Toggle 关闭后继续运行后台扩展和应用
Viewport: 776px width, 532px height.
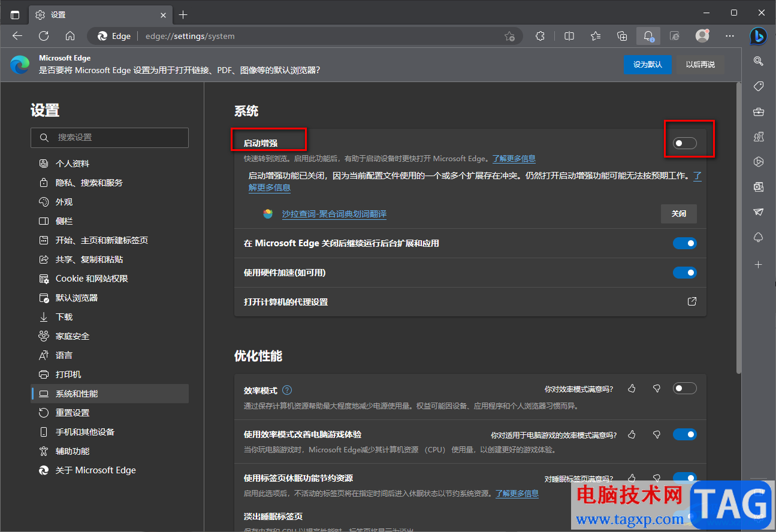tap(685, 243)
